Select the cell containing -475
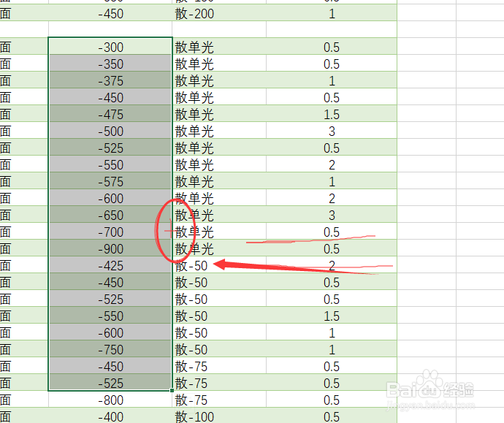 (x=110, y=114)
